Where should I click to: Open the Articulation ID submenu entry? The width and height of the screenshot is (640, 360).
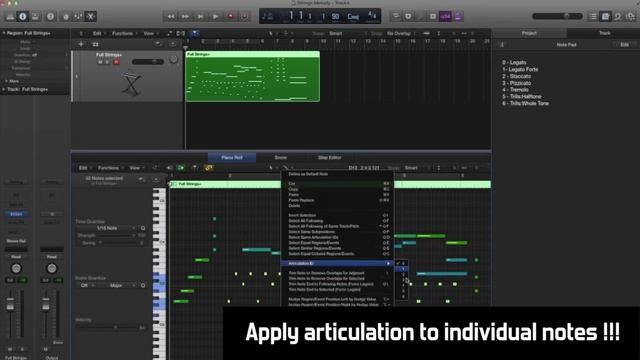pyautogui.click(x=337, y=263)
